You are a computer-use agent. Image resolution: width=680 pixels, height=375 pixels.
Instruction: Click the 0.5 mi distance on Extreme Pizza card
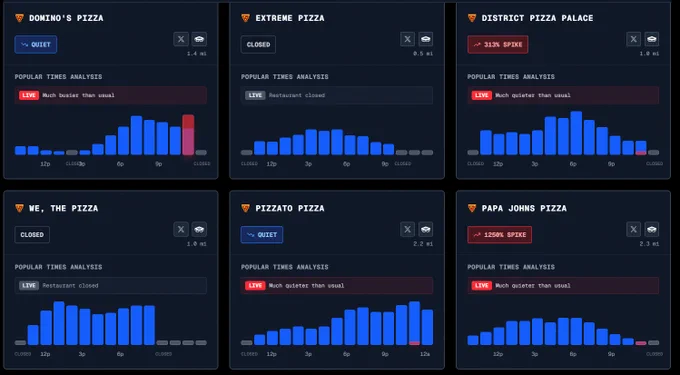point(423,54)
